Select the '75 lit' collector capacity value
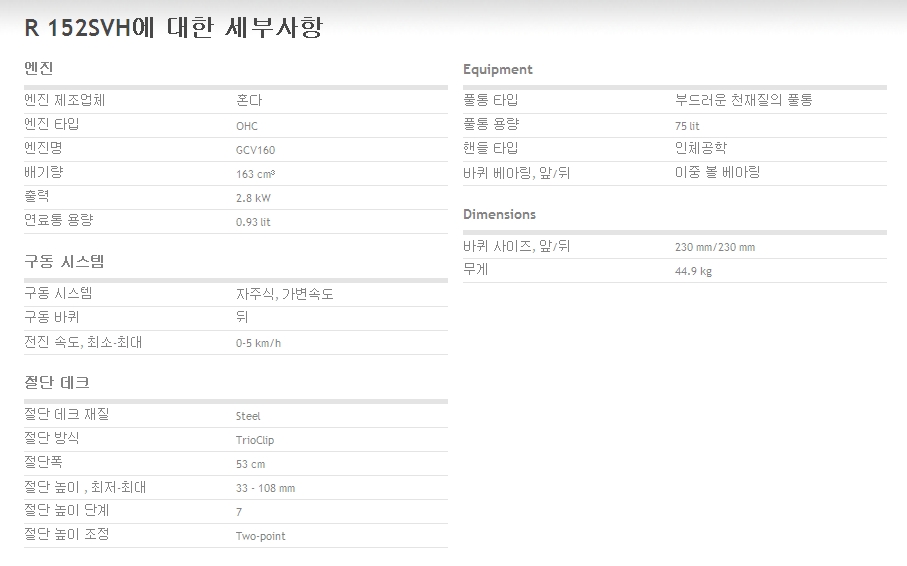Image resolution: width=907 pixels, height=566 pixels. point(687,126)
